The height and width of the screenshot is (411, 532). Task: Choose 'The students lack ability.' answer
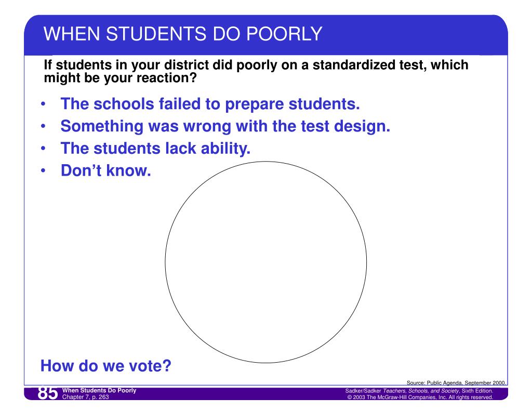(155, 148)
